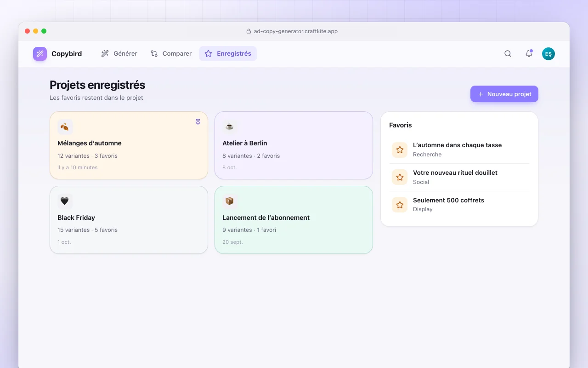The height and width of the screenshot is (368, 588).
Task: Open the search magnifier icon
Action: [x=508, y=54]
